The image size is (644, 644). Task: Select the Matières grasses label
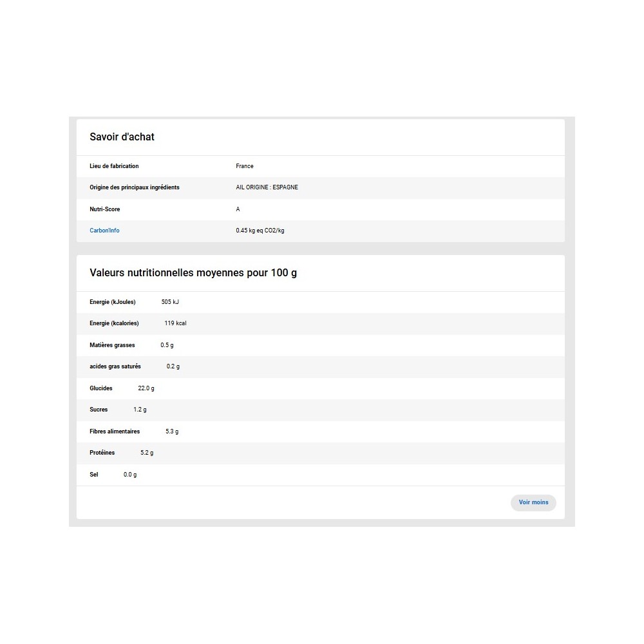click(x=112, y=345)
